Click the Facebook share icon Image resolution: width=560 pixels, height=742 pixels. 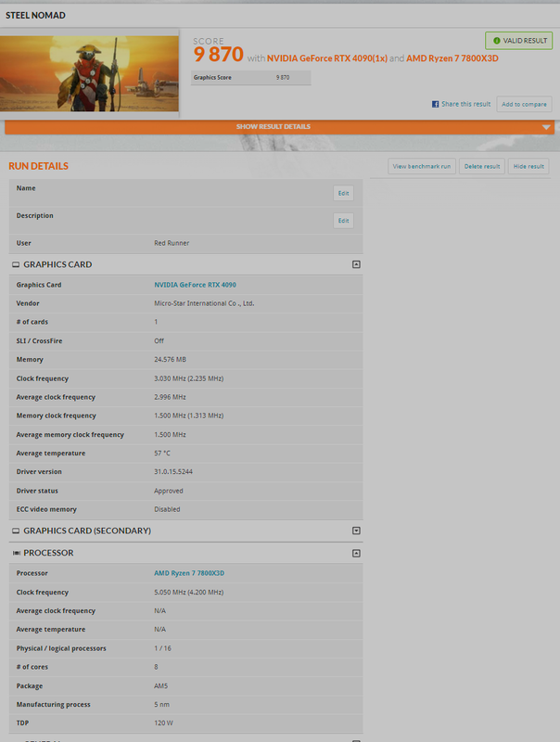(435, 104)
